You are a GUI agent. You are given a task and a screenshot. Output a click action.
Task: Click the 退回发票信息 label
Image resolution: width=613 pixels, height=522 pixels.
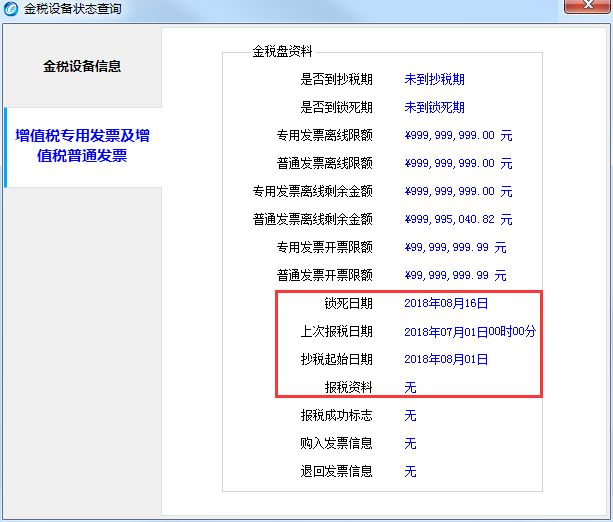coord(336,472)
